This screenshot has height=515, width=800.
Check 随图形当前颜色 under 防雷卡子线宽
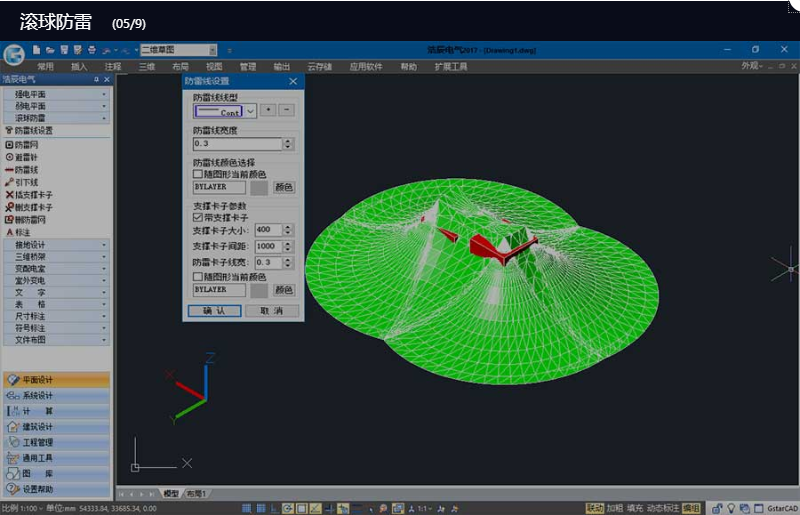pyautogui.click(x=197, y=276)
